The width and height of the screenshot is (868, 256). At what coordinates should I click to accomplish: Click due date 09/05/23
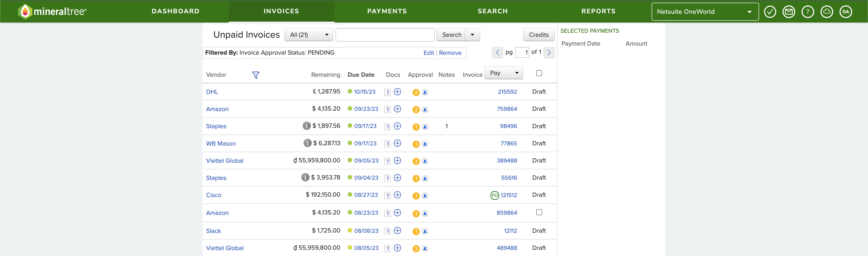(x=366, y=161)
